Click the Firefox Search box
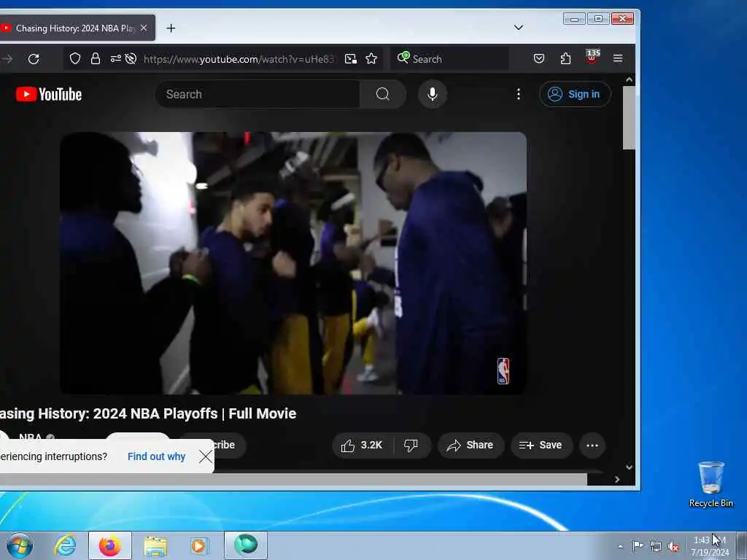Viewport: 747px width, 560px height. coord(449,58)
